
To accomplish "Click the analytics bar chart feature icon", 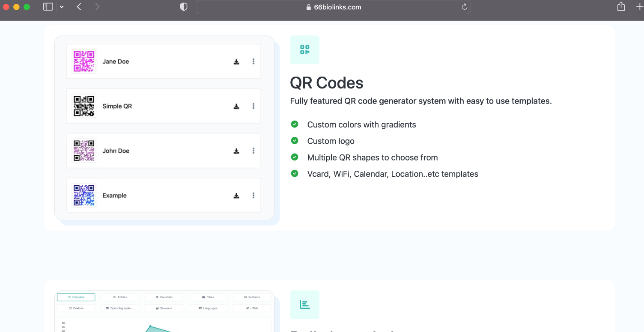I will click(305, 305).
